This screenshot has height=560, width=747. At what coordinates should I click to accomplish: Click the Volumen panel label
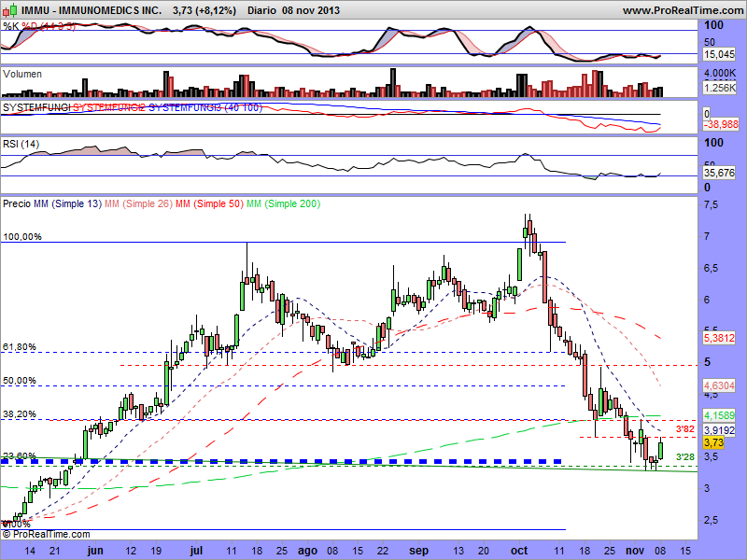[x=22, y=74]
